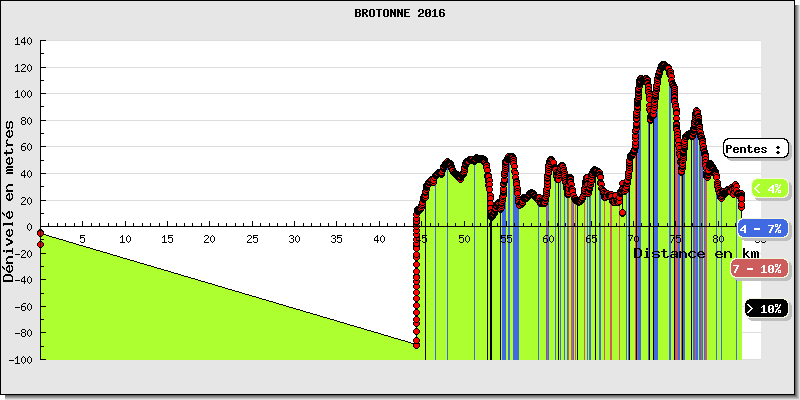Click the "Pentes :" legend header
Image resolution: width=800 pixels, height=400 pixels.
click(754, 149)
